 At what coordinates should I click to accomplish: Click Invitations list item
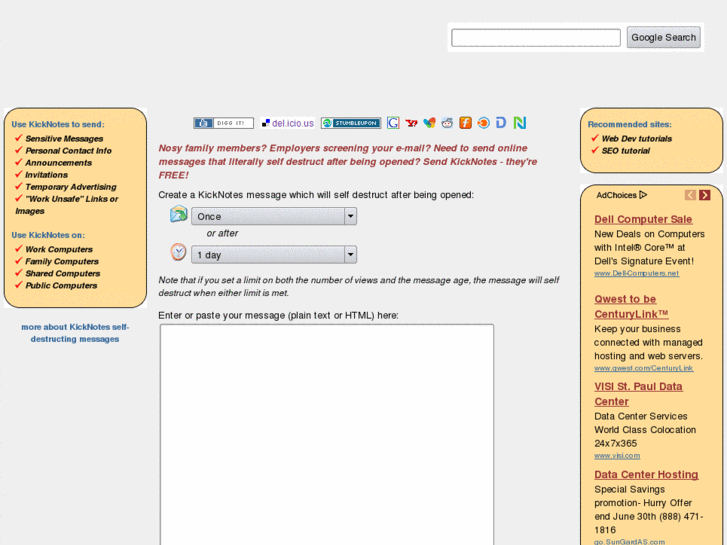point(46,175)
